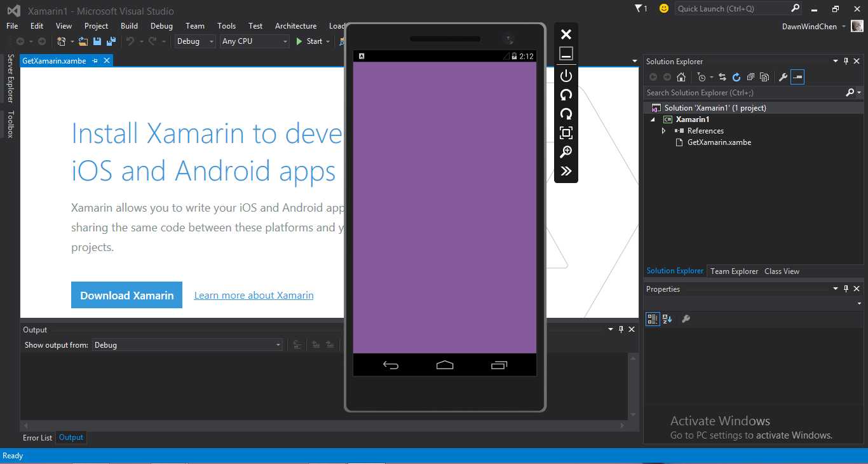Click Collapse All in Solution Explorer
The width and height of the screenshot is (868, 464).
[750, 77]
